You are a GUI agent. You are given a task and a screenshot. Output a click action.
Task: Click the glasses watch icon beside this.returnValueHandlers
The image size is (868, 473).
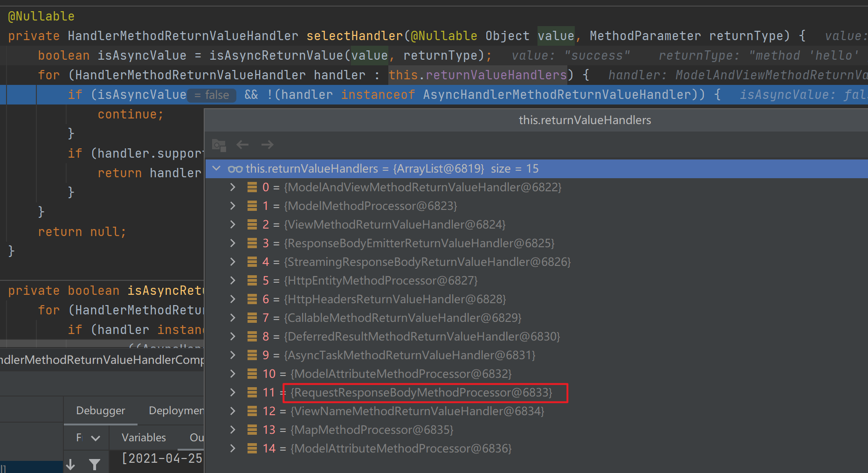235,169
